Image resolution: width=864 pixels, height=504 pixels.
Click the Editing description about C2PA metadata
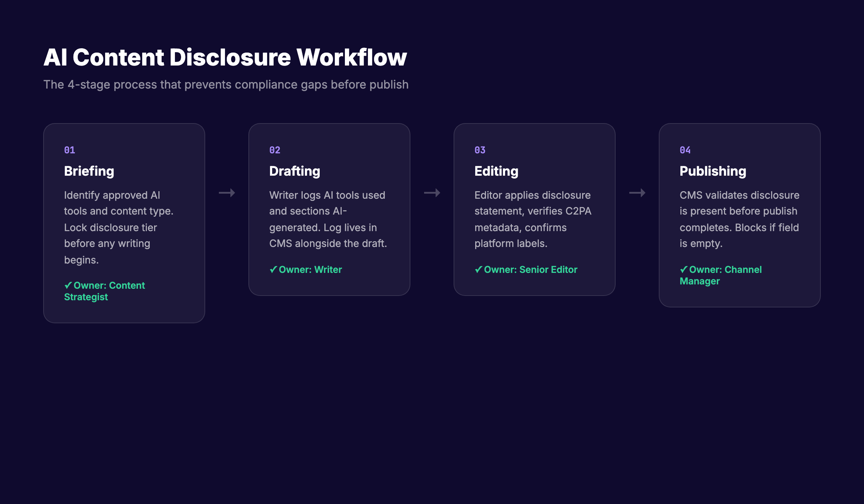(x=533, y=219)
